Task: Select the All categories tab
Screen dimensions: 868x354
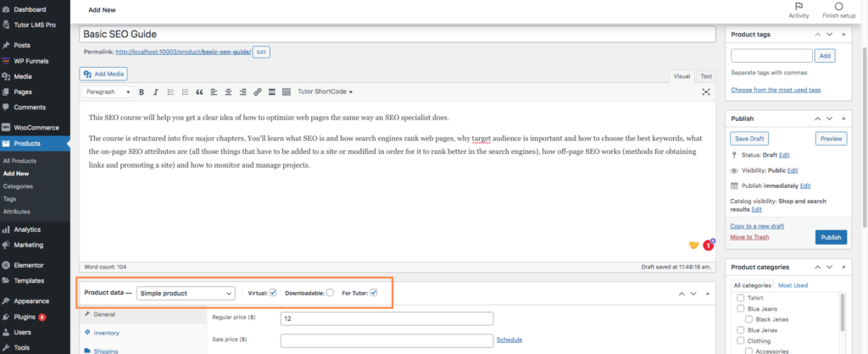Action: 753,285
